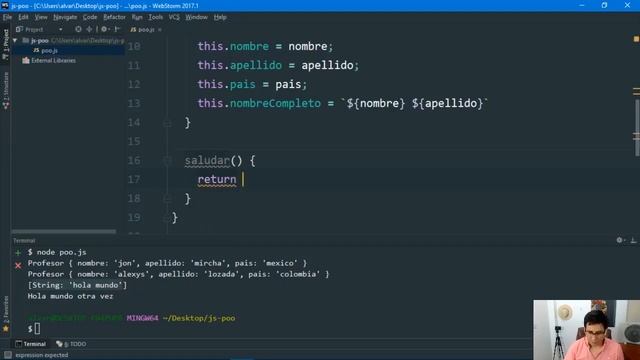640x360 pixels.
Task: Click project panel horizontal scrollbar
Action: (x=64, y=231)
